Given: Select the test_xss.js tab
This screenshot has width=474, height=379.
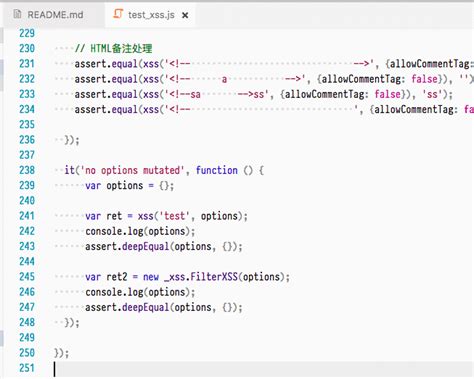Looking at the screenshot, I should coord(151,15).
